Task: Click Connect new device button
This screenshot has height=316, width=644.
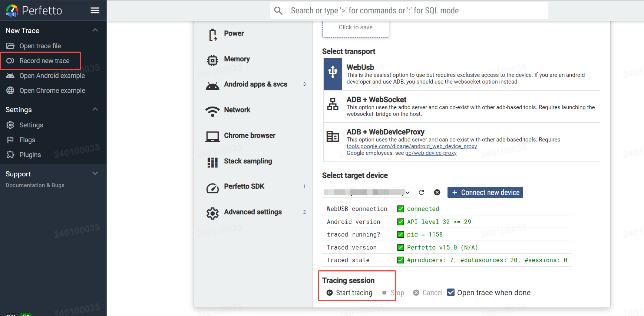Action: [485, 192]
